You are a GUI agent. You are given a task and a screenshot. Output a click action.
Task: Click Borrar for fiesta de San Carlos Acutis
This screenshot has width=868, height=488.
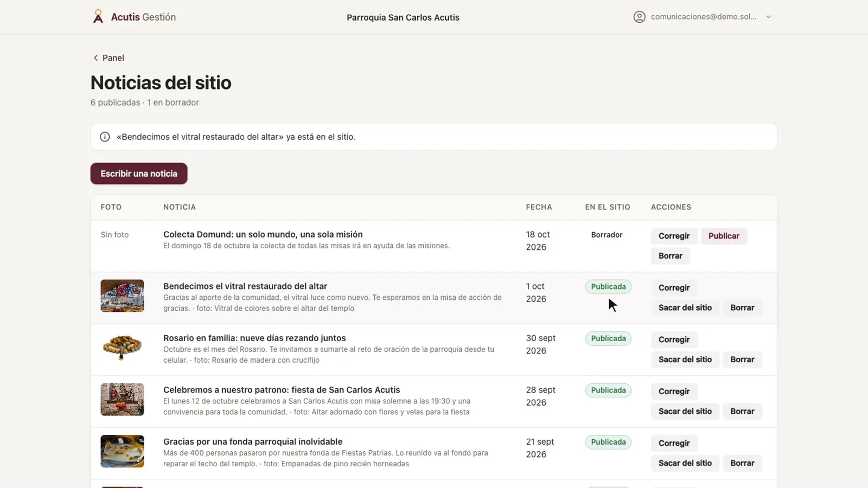742,411
